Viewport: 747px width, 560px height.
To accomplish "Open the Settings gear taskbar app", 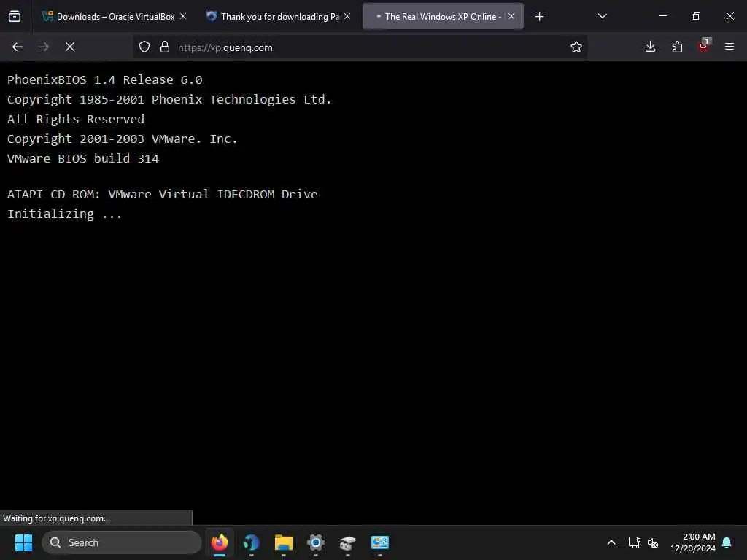I will [315, 542].
